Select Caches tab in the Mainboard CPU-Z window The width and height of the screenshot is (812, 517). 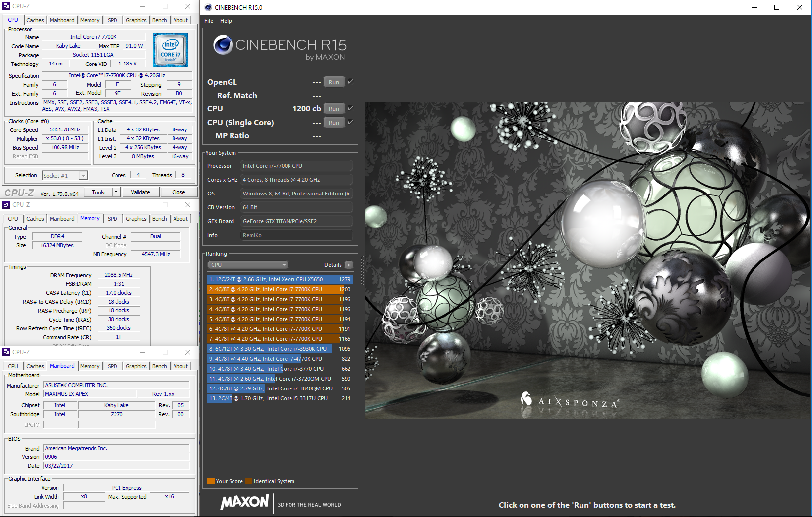coord(35,366)
